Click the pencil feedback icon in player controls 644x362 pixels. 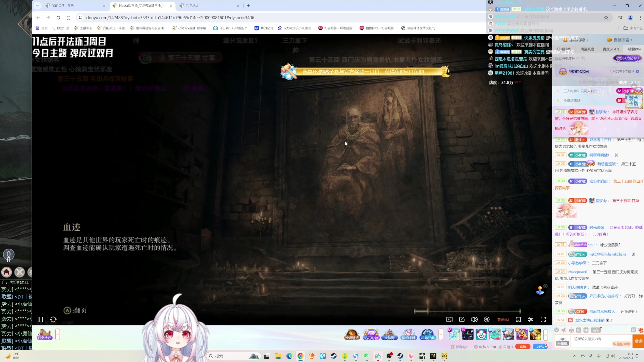[462, 319]
